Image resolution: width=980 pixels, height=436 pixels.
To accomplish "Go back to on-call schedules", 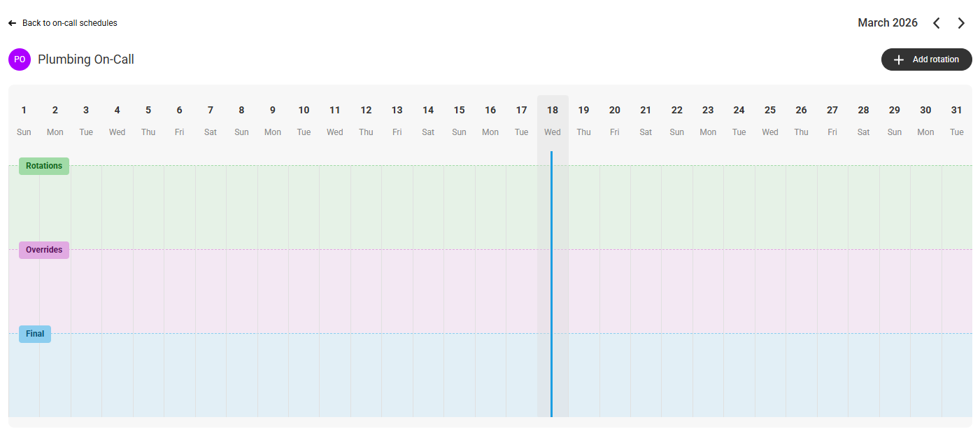I will click(70, 23).
